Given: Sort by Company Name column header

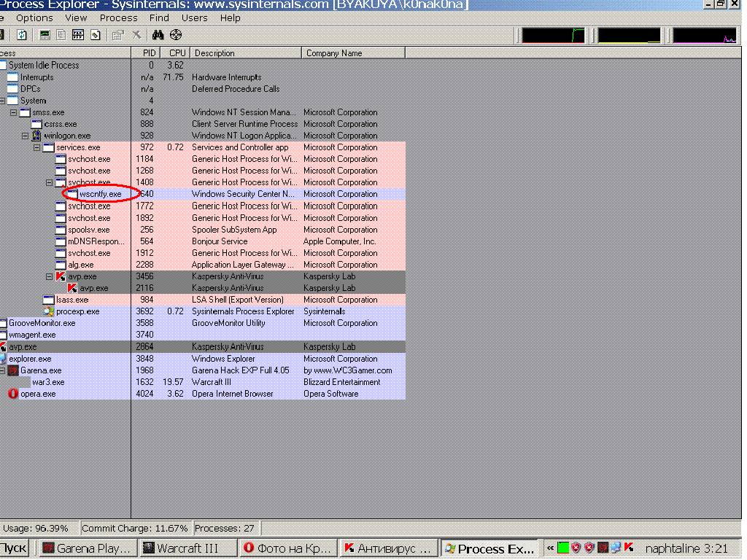Looking at the screenshot, I should pyautogui.click(x=354, y=52).
